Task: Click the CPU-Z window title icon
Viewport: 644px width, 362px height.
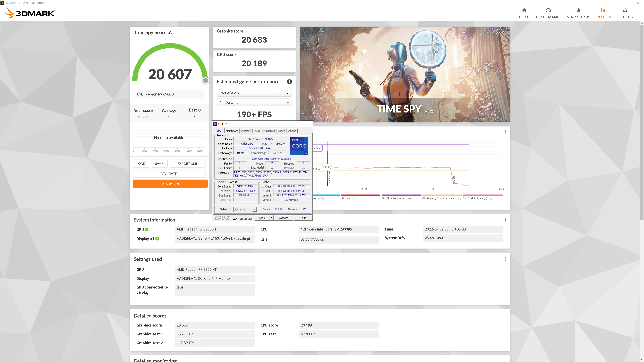Action: [215, 124]
